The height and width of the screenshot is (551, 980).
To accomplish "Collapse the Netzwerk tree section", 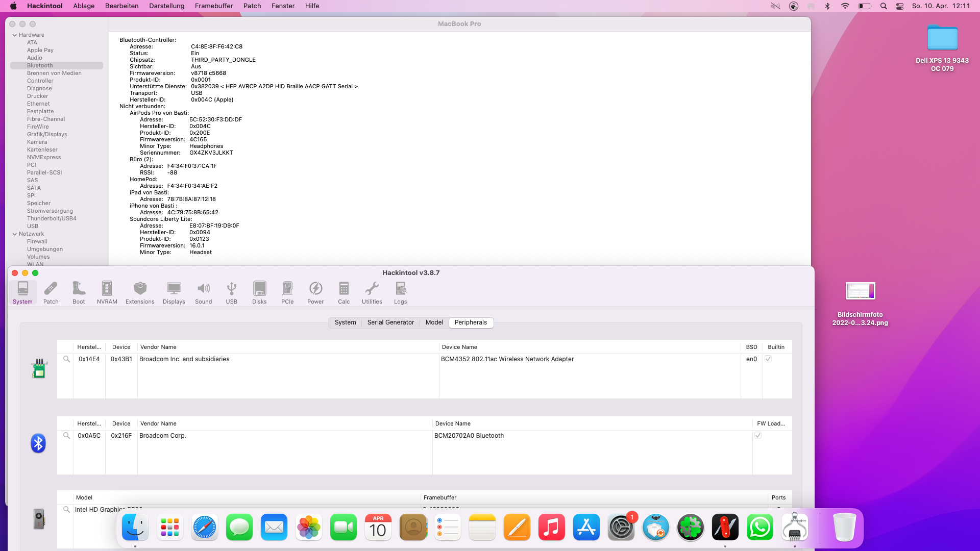I will pos(15,234).
